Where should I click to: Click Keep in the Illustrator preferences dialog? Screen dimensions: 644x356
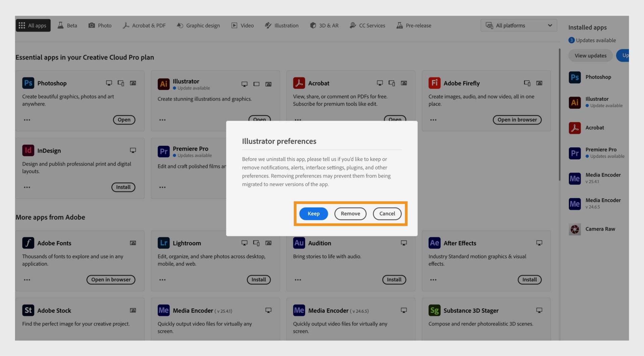click(x=313, y=213)
